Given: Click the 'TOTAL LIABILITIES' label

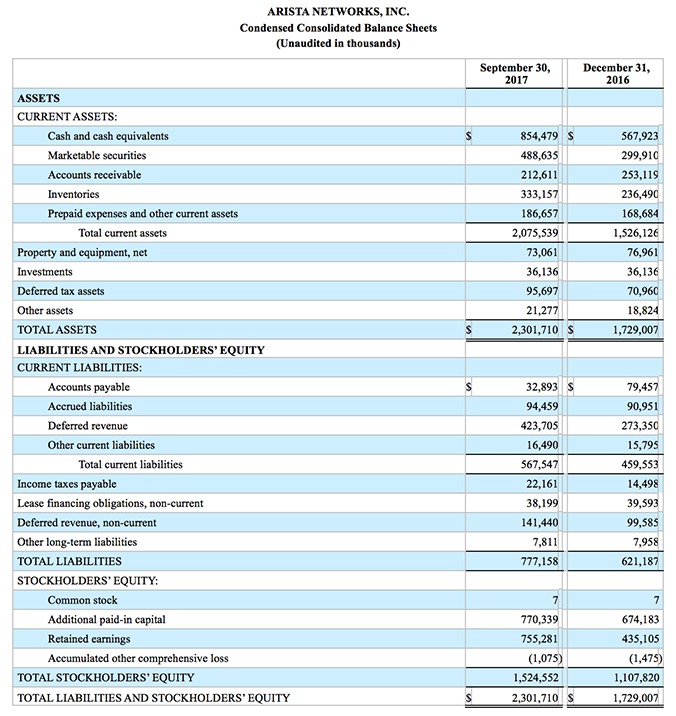Looking at the screenshot, I should (x=69, y=561).
